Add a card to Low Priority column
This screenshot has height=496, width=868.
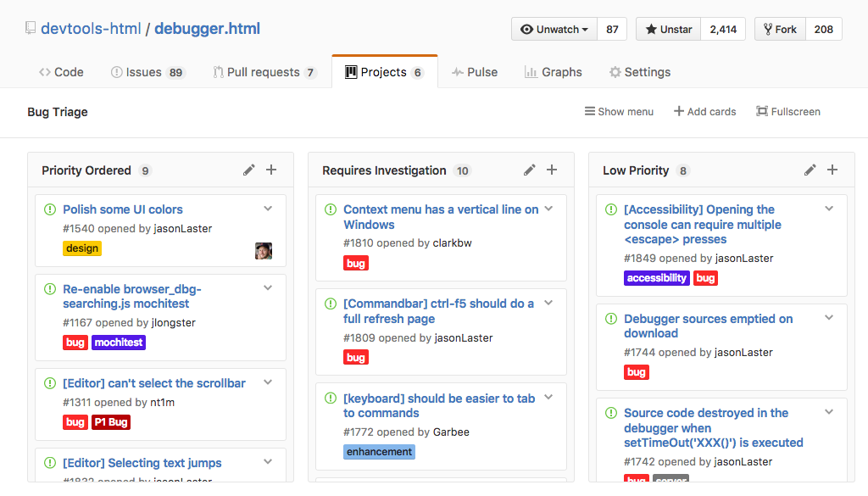pyautogui.click(x=832, y=170)
